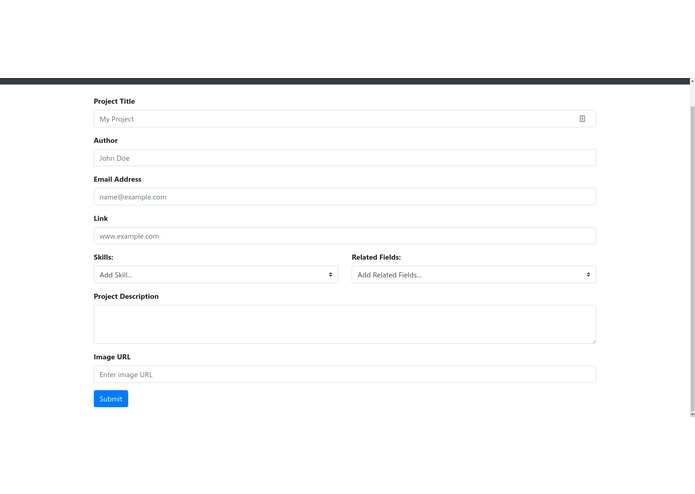Focus the Project Title input field

(344, 119)
